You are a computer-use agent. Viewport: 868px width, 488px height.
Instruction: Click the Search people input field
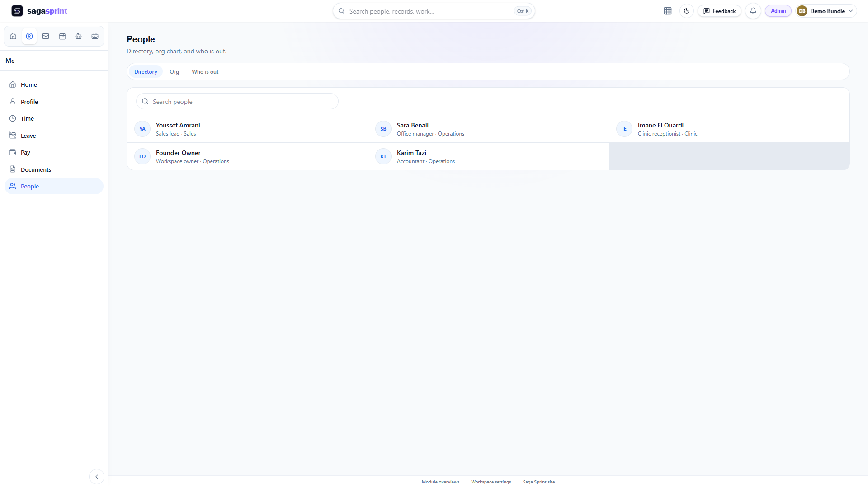point(237,102)
